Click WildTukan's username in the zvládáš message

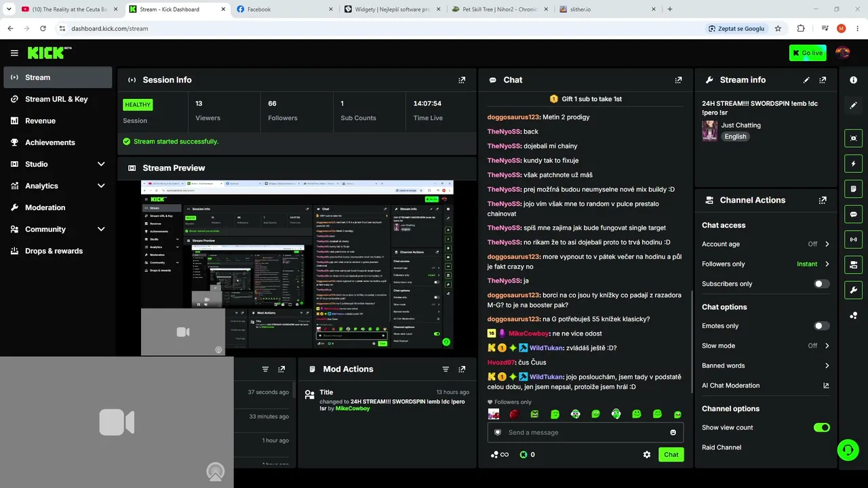coord(546,348)
